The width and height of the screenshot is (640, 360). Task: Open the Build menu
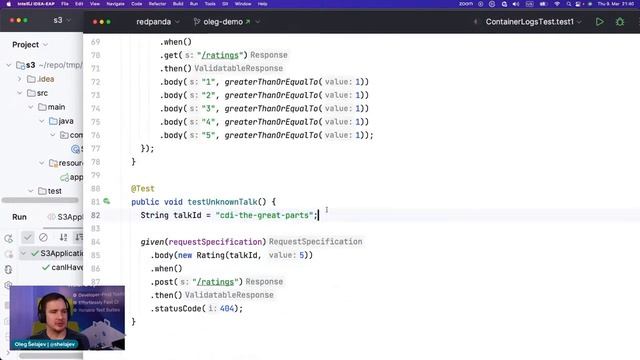tap(178, 4)
